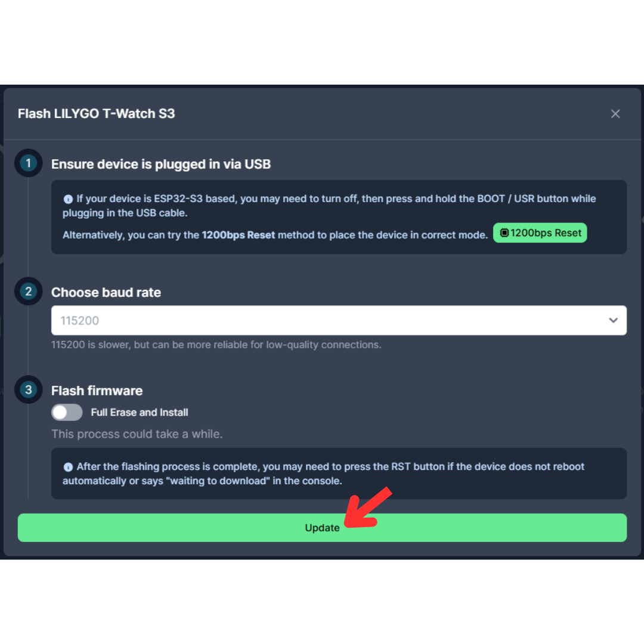Select the Ensure device is plugged in heading
Image resolution: width=644 pixels, height=644 pixels.
click(161, 165)
